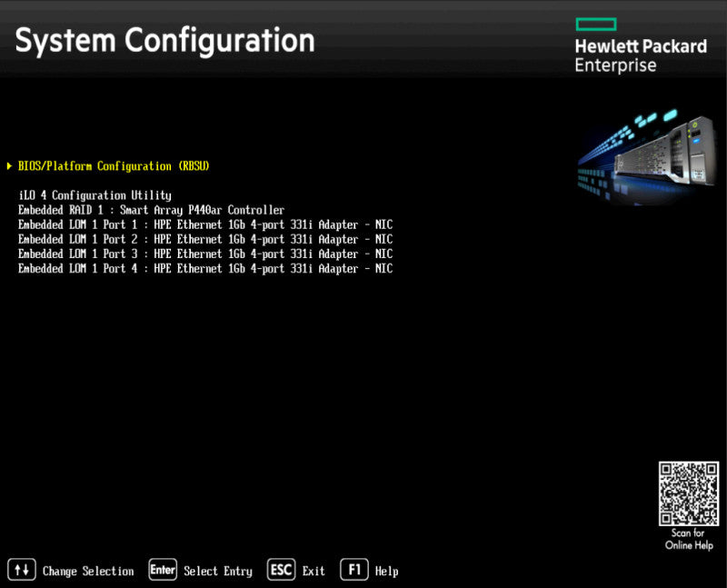Click the Exit label
This screenshot has width=727, height=588.
click(x=314, y=572)
